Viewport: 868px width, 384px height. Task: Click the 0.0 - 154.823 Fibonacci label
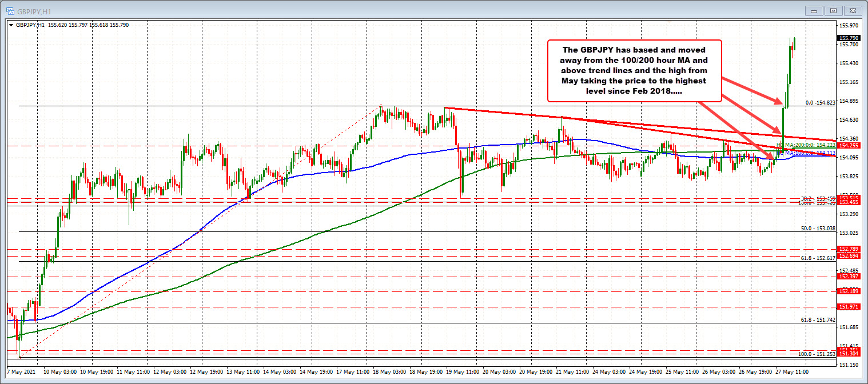(x=821, y=103)
